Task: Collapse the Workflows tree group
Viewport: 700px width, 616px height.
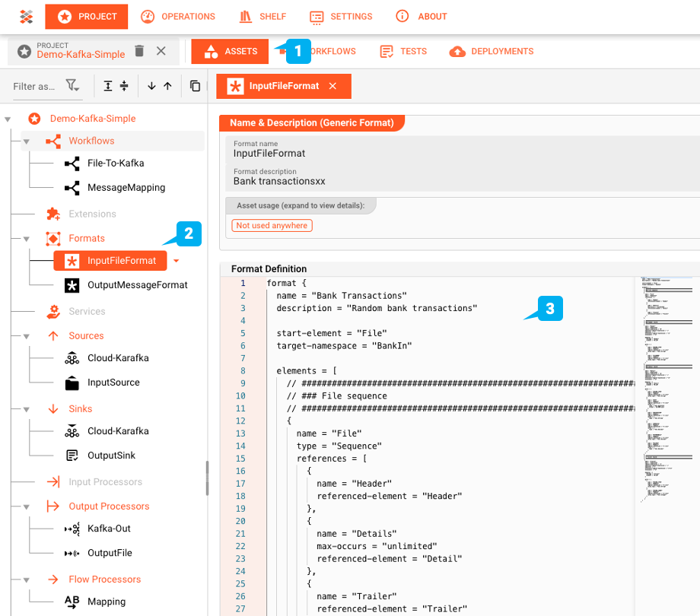Action: coord(27,141)
